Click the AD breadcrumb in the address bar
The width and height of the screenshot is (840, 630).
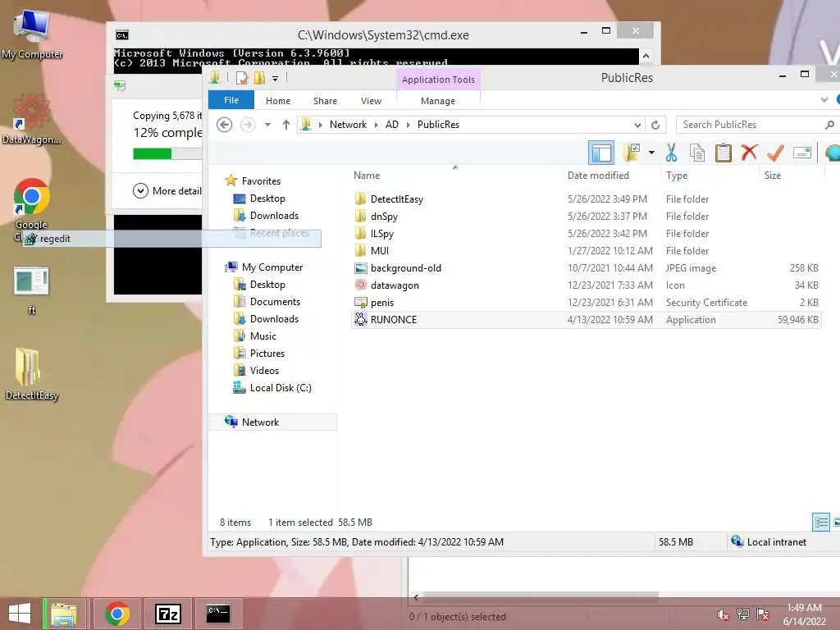coord(391,125)
